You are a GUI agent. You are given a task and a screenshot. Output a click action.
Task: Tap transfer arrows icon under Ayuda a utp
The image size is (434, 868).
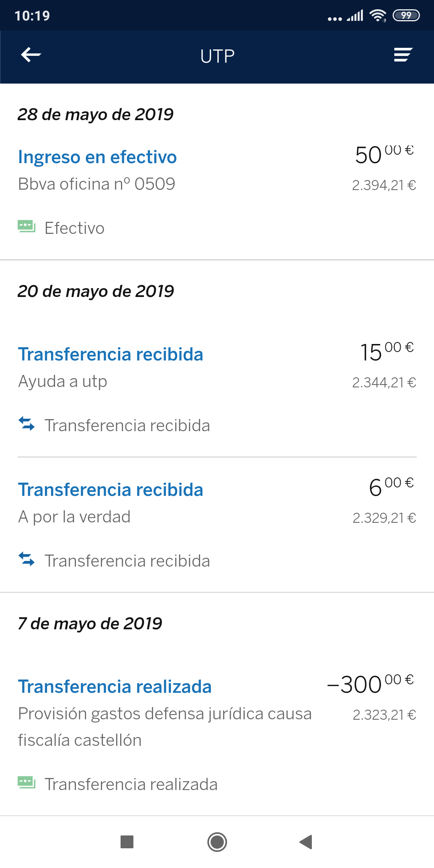[27, 424]
